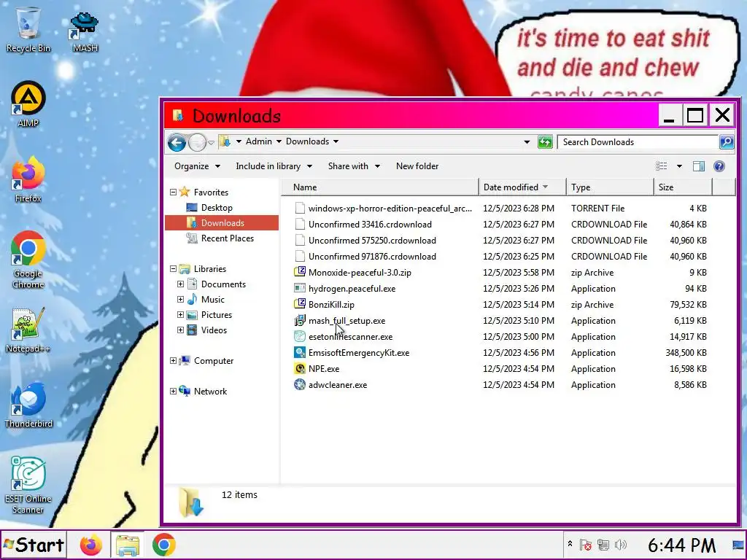Open the MASH desktop shortcut

pyautogui.click(x=85, y=31)
